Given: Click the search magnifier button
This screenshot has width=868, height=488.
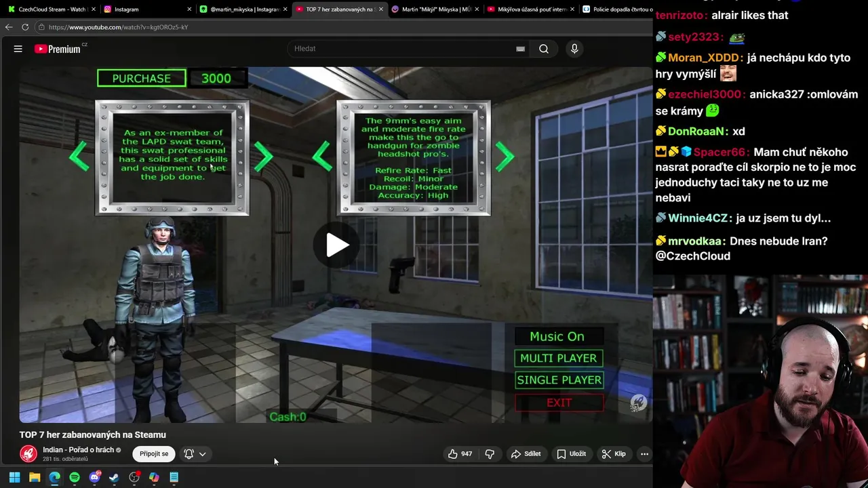Looking at the screenshot, I should [544, 49].
